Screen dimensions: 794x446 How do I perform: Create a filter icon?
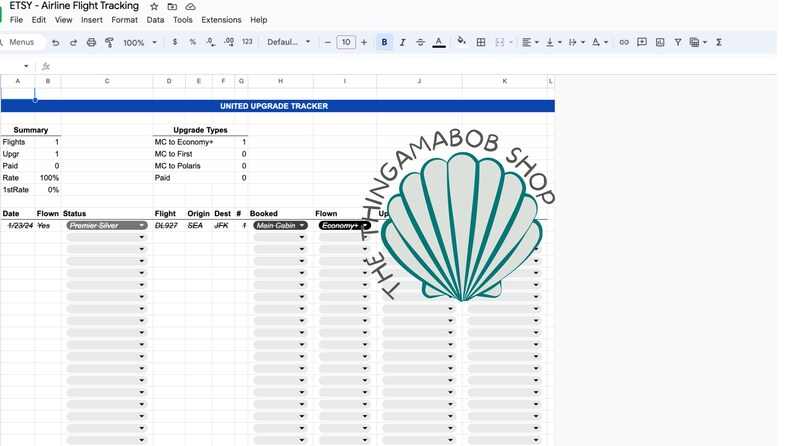pyautogui.click(x=678, y=43)
